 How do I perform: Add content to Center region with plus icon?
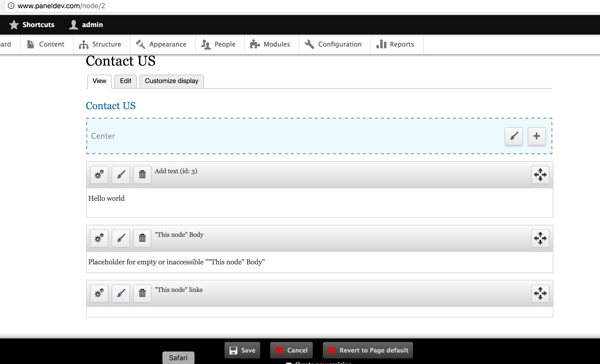point(537,136)
